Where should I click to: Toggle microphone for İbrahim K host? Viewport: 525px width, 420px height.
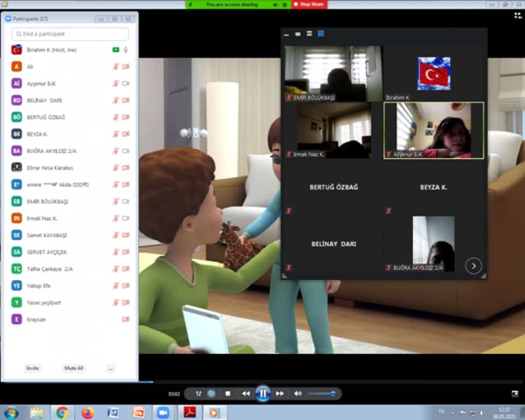[x=126, y=50]
